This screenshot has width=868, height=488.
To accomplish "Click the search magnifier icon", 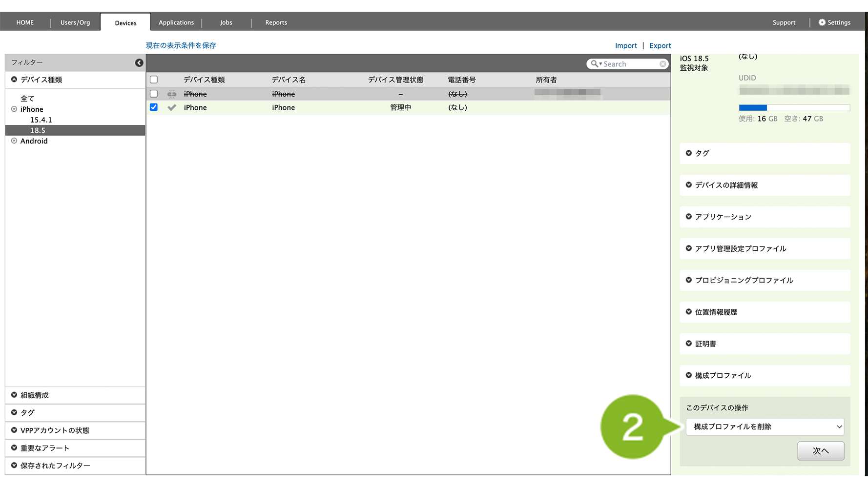I will [594, 64].
